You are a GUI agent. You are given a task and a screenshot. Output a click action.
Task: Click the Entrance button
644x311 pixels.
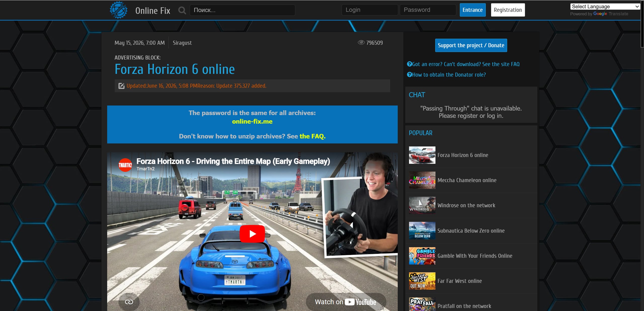(472, 10)
